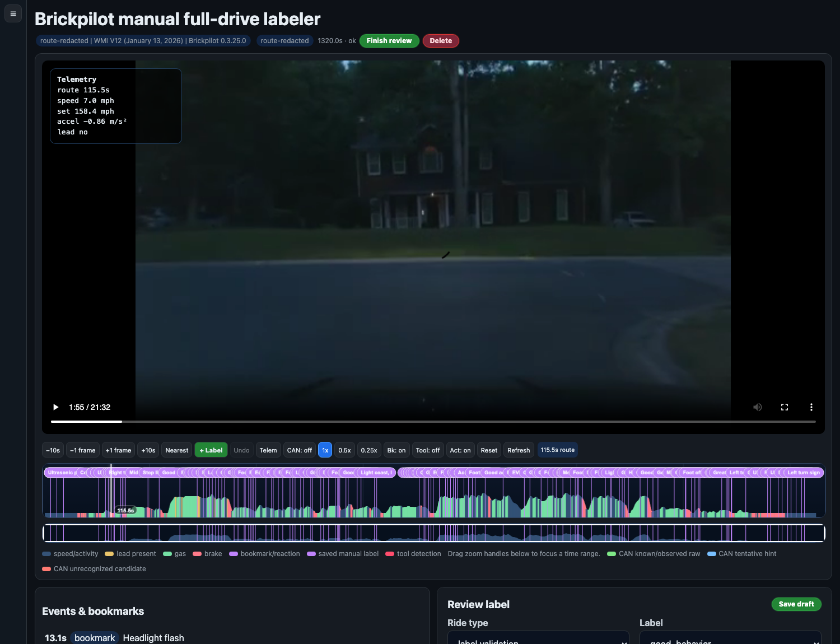Click brake legend swatch
840x644 pixels.
coord(197,554)
